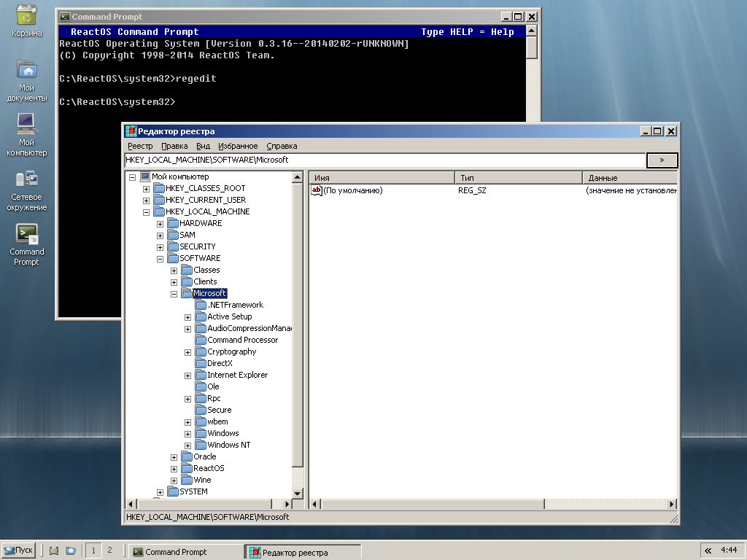Switch to virtual desktop 1
The width and height of the screenshot is (747, 560).
[x=93, y=551]
